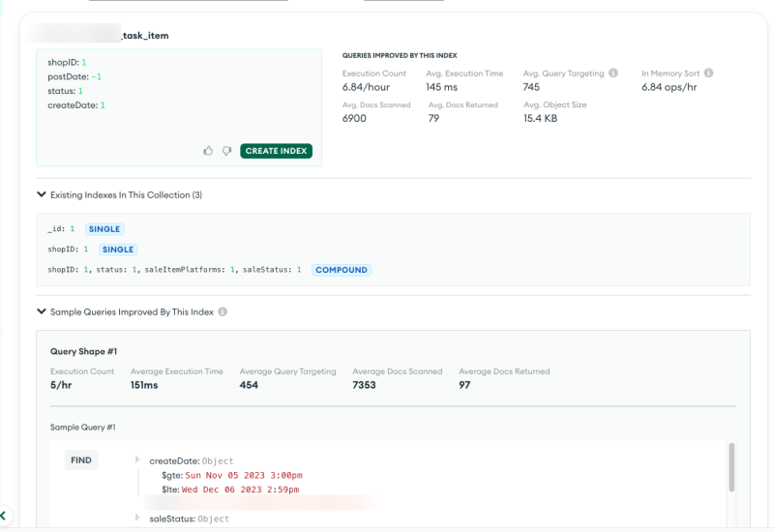Click the COMPOUND index badge
The image size is (774, 532).
point(342,270)
